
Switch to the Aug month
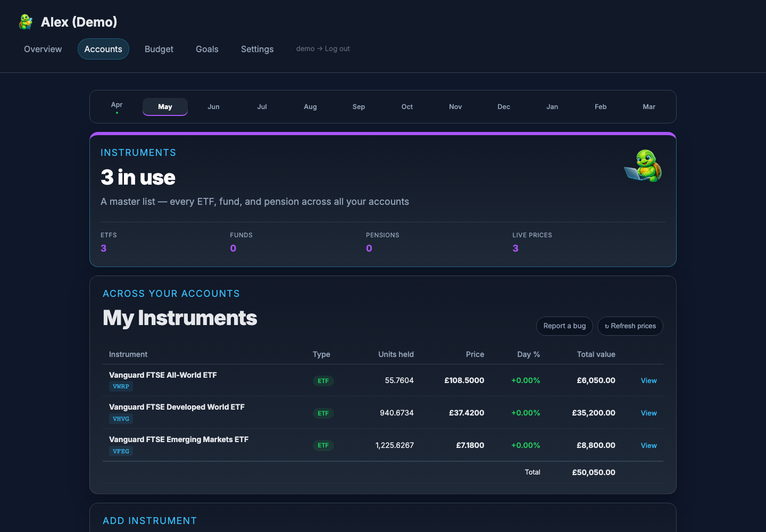[310, 106]
